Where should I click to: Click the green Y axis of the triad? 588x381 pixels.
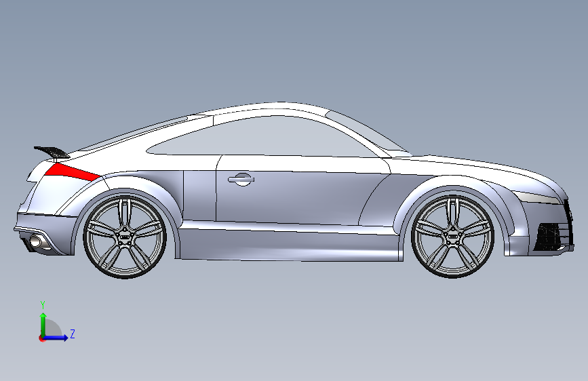coord(43,324)
